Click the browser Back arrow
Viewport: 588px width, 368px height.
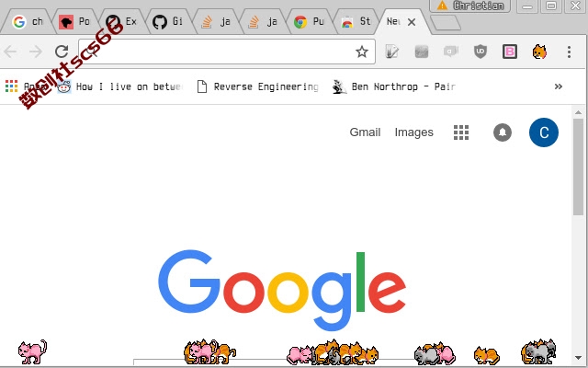click(x=10, y=52)
